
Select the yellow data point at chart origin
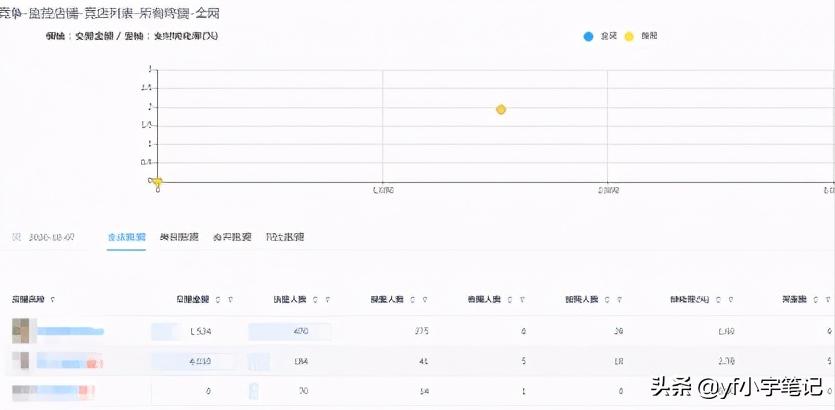(x=157, y=182)
